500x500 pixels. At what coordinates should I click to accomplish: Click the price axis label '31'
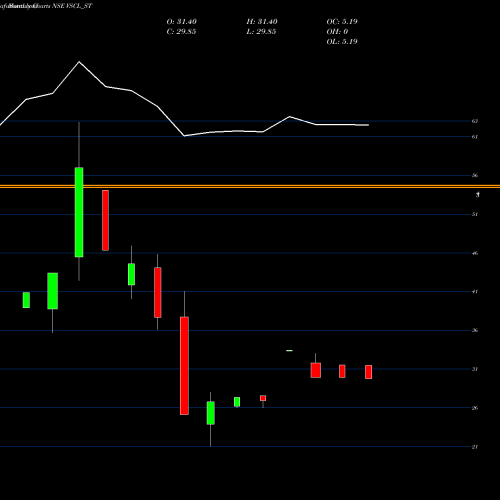click(475, 369)
